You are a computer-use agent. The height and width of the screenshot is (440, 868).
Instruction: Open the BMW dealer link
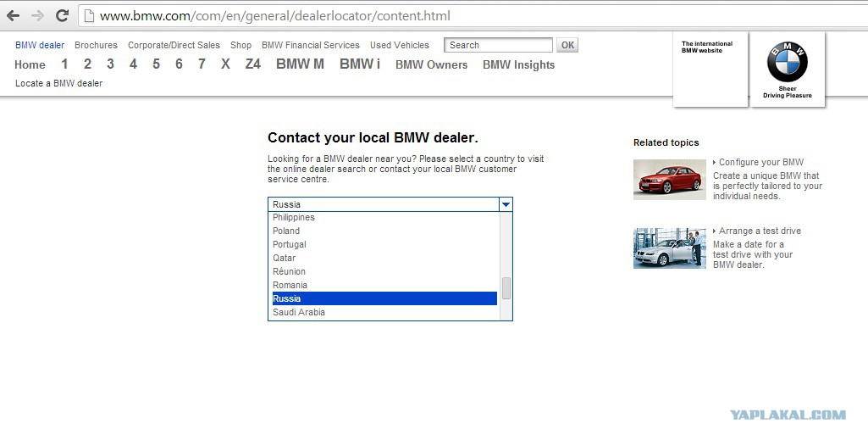click(x=40, y=46)
